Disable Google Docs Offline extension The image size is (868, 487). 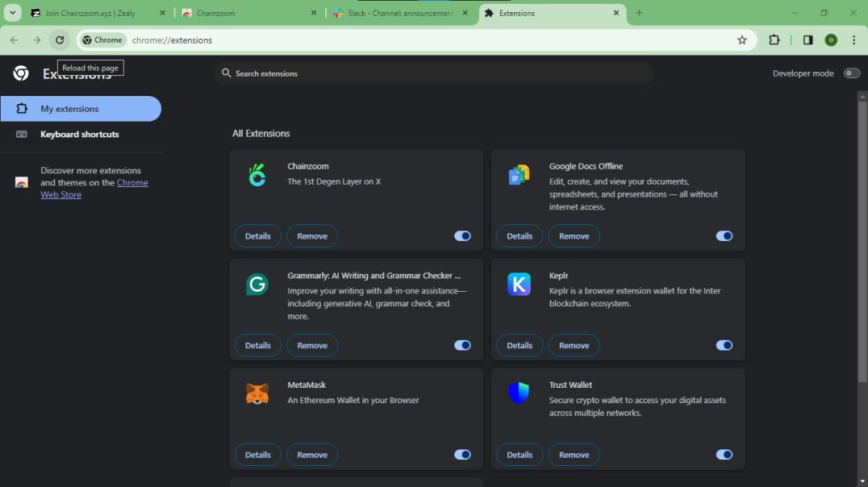pyautogui.click(x=724, y=235)
